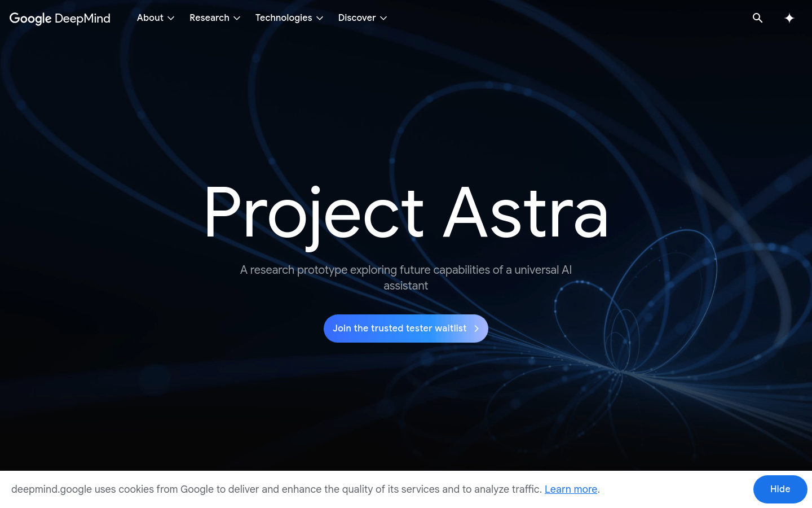Expand the Research chevron
The height and width of the screenshot is (508, 812).
pyautogui.click(x=237, y=18)
